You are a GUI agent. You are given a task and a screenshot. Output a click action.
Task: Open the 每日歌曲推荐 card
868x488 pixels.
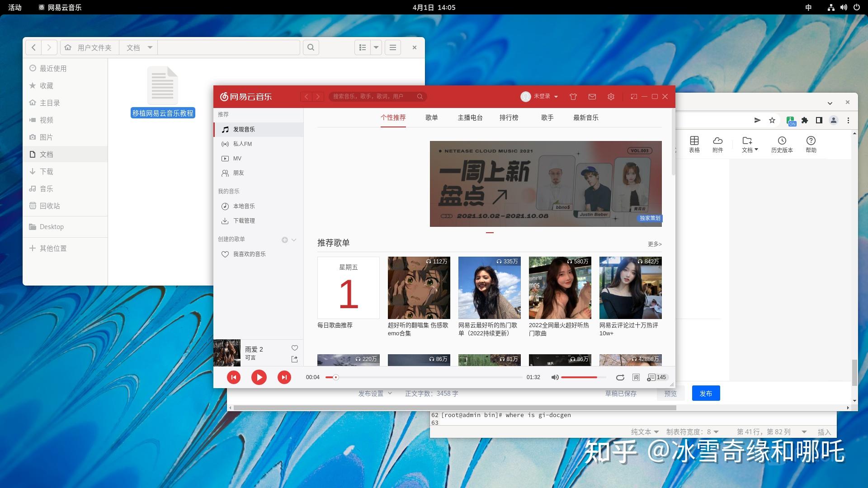coord(349,288)
